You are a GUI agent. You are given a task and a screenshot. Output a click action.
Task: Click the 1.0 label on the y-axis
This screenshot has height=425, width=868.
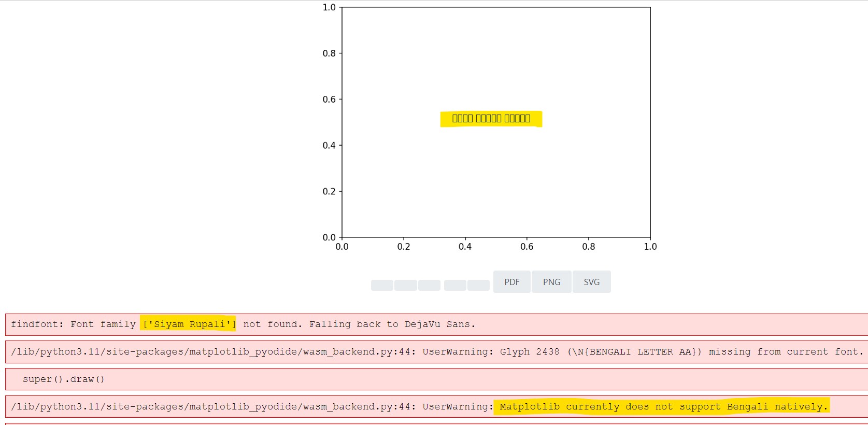(329, 7)
